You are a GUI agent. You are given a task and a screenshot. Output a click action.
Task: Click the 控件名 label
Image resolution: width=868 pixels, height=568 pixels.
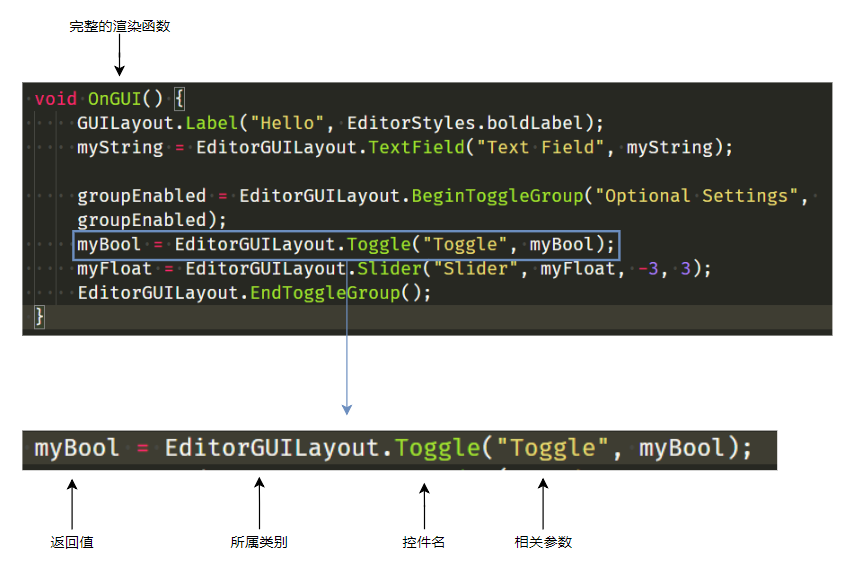coord(424,542)
